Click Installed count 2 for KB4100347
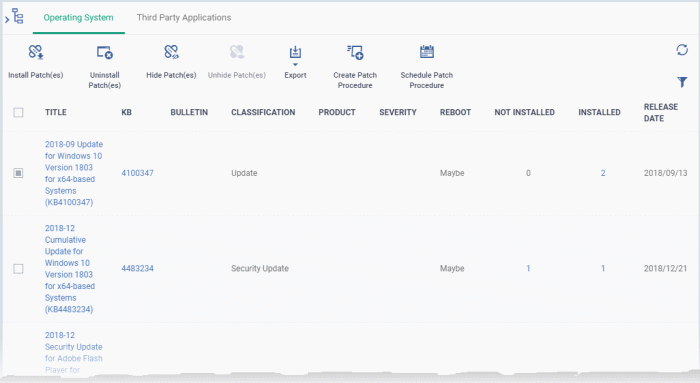Screen dimensions: 700x383 pyautogui.click(x=603, y=173)
